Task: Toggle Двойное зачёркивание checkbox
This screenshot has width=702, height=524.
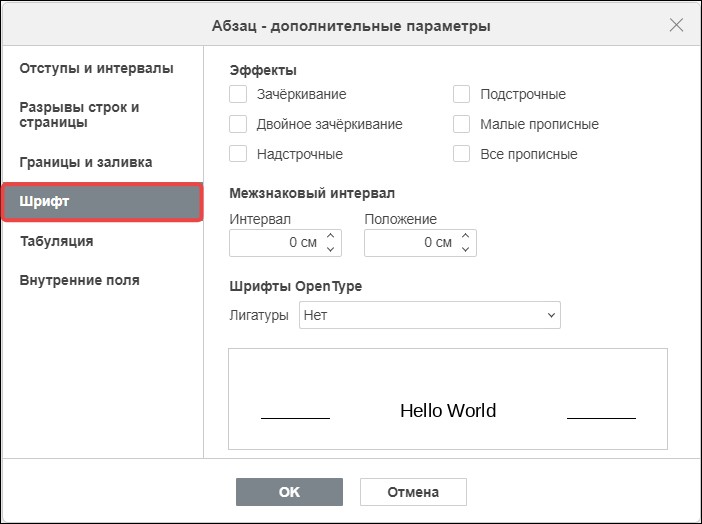Action: [238, 124]
